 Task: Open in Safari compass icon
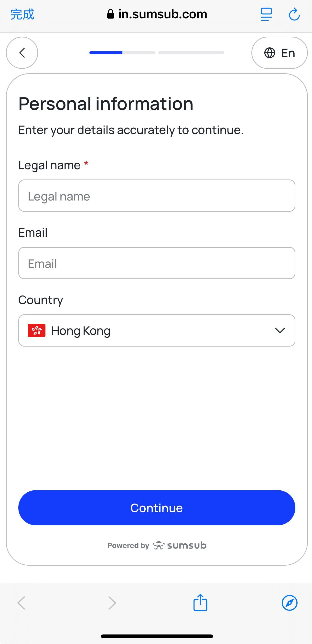pyautogui.click(x=290, y=603)
